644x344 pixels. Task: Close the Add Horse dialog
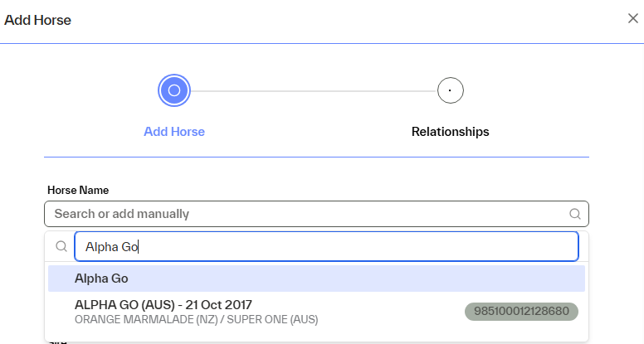pos(633,19)
